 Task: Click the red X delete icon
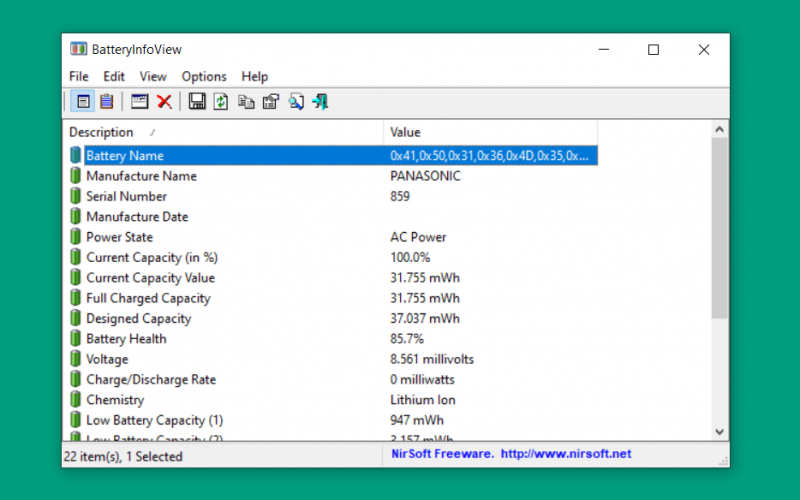(164, 102)
